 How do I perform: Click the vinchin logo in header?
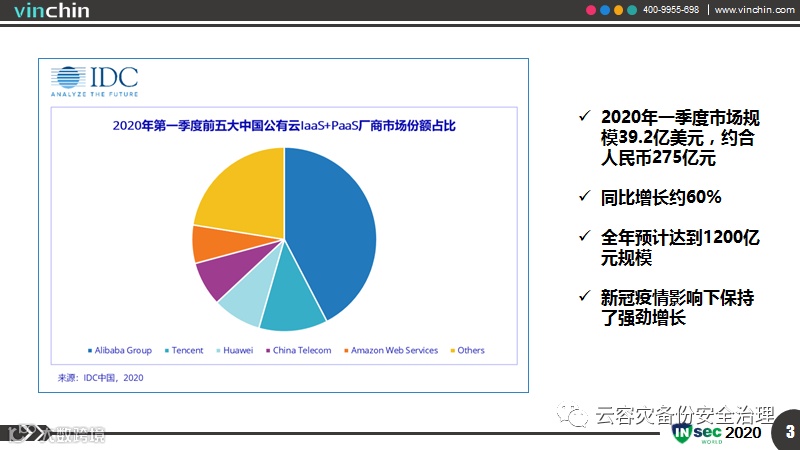click(x=52, y=10)
